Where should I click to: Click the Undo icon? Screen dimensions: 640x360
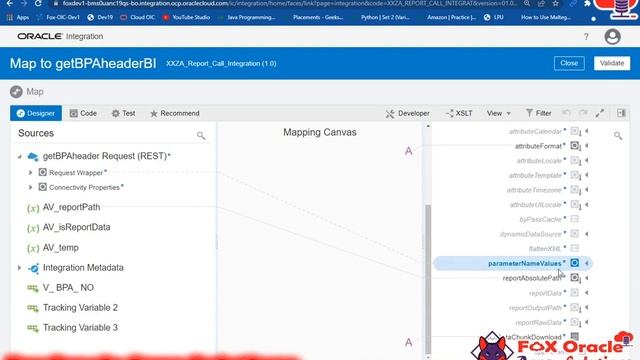[567, 113]
